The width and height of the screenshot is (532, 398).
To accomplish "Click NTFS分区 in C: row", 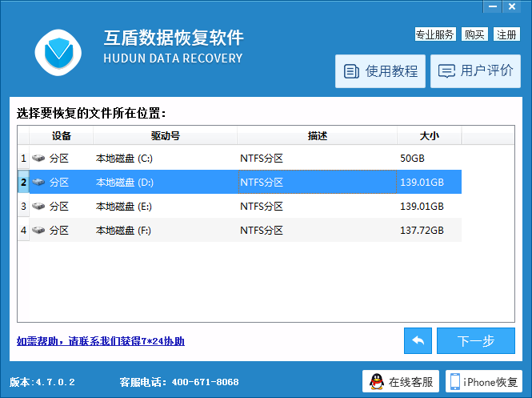I will click(x=262, y=159).
